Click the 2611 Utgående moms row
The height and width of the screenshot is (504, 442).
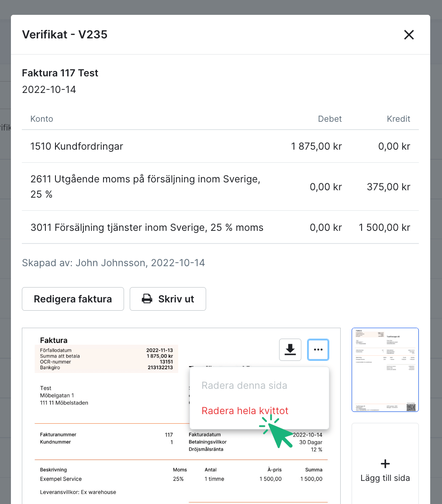pyautogui.click(x=145, y=187)
